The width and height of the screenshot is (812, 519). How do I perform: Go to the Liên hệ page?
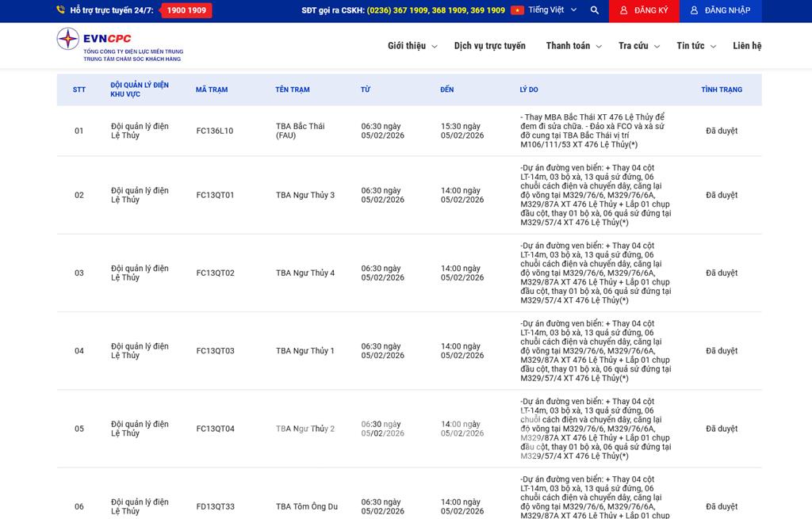[x=747, y=46]
